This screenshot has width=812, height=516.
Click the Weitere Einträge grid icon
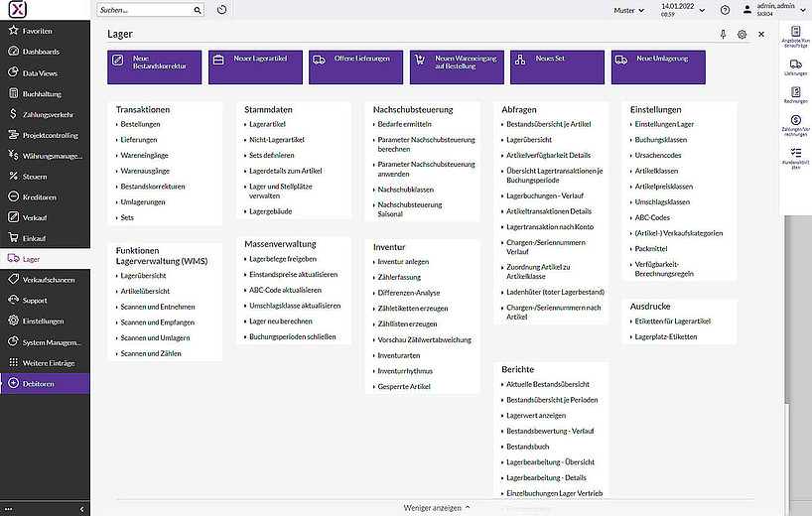coord(14,362)
